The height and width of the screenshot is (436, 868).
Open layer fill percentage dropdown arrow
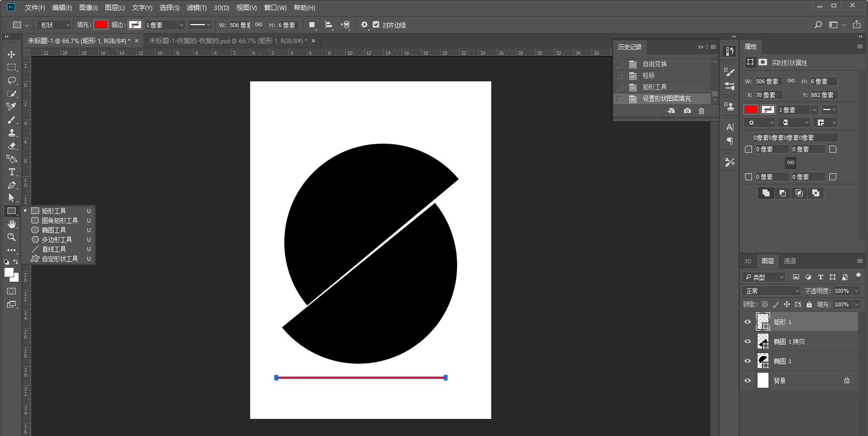856,304
